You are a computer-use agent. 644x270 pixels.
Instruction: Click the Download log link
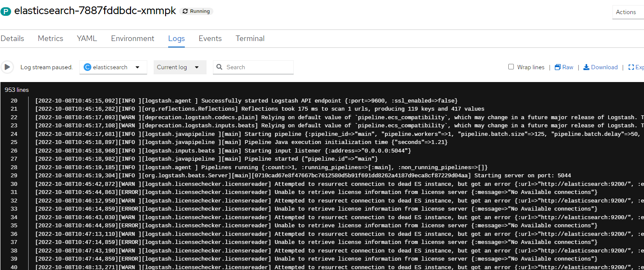(x=600, y=67)
